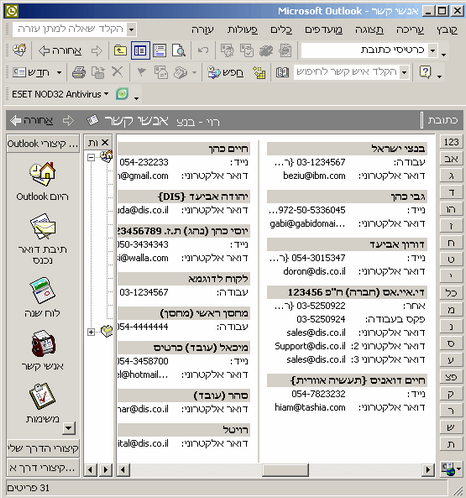Screen dimensions: 466x498
Task: Open the Dial/AutoDial phone icon
Action: [180, 72]
